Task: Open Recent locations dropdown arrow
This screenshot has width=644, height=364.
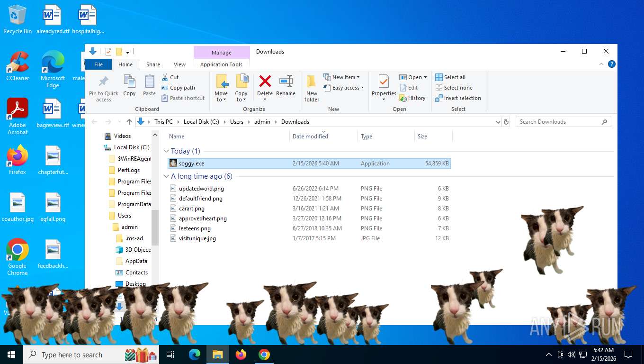Action: [118, 122]
